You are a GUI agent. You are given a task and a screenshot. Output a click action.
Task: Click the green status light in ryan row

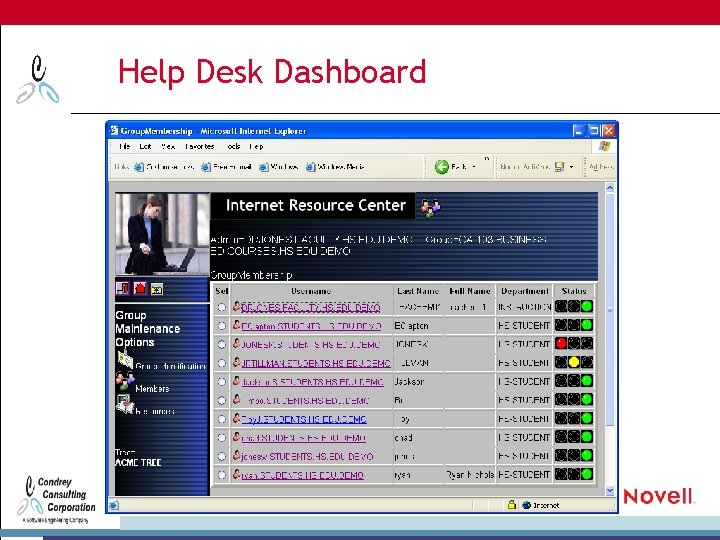586,474
